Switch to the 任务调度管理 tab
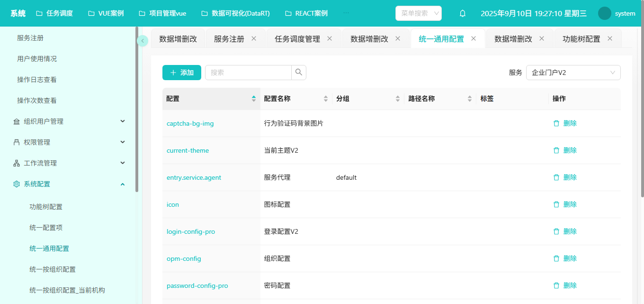This screenshot has height=304, width=644. (x=297, y=39)
